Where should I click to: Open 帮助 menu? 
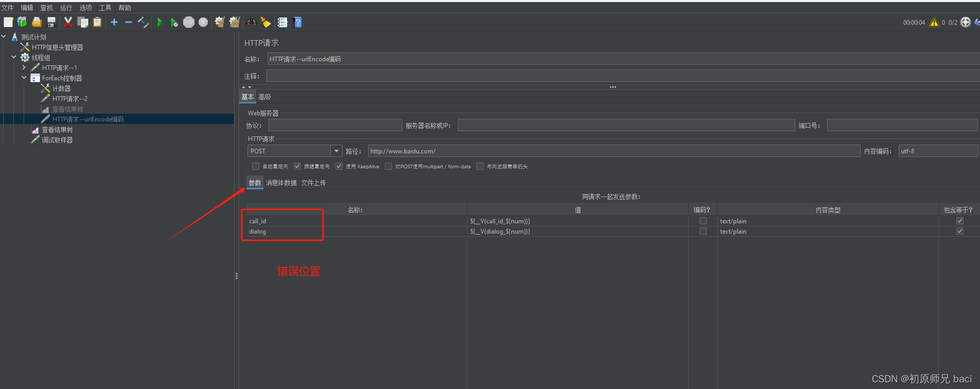coord(124,8)
